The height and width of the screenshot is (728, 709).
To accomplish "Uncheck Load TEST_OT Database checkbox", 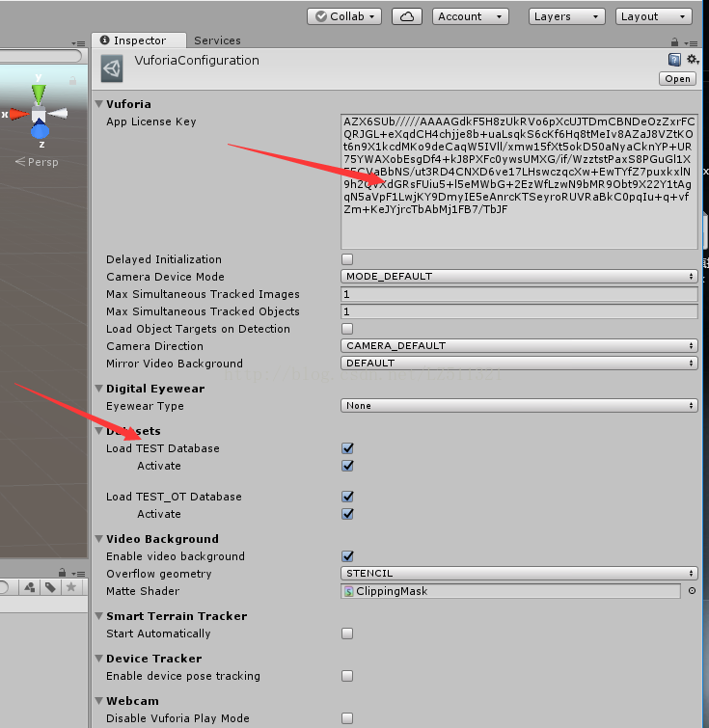I will [347, 497].
